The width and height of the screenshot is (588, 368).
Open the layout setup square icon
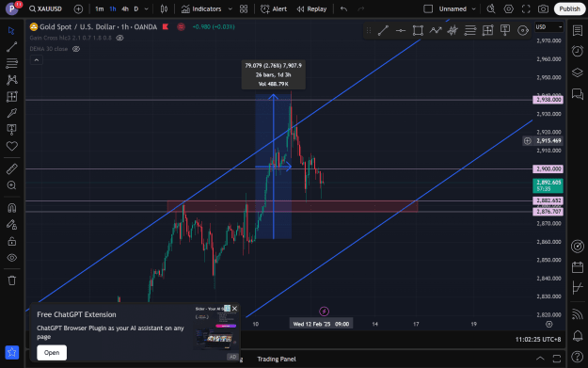428,9
